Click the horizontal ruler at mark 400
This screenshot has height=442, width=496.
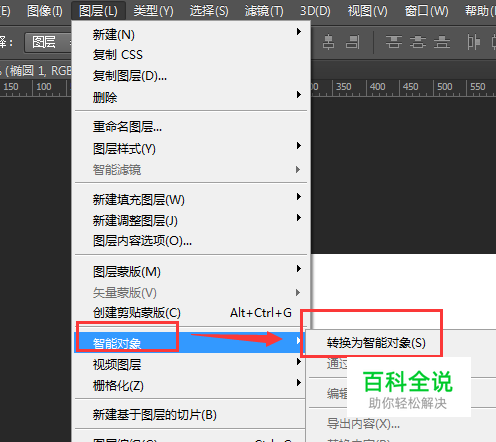pyautogui.click(x=377, y=87)
